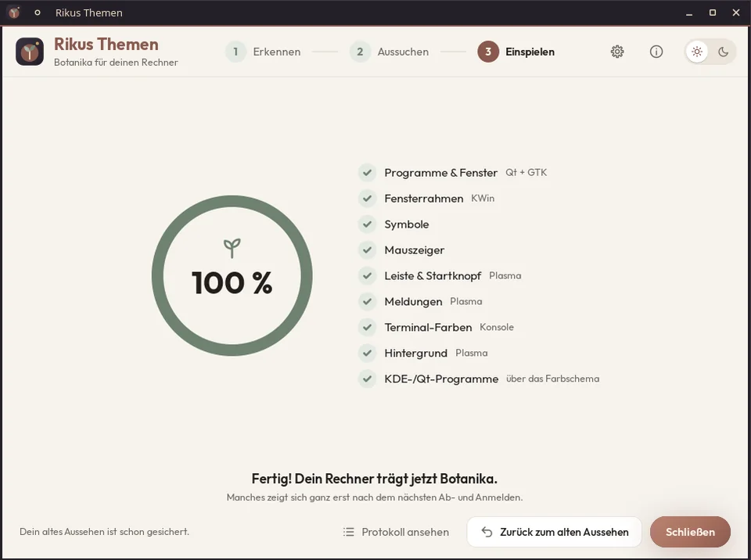Click Zurück zum alten Aussehen button
The height and width of the screenshot is (560, 751).
point(554,532)
